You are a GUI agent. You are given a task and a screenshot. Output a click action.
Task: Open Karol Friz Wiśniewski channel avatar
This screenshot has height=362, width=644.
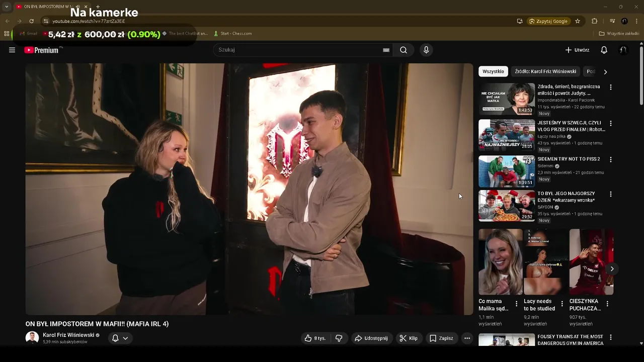32,338
